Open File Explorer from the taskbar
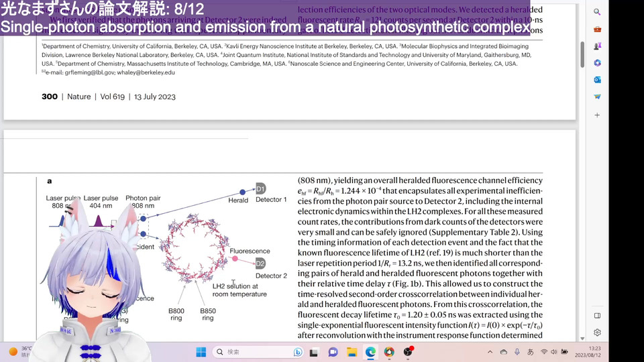 (x=352, y=352)
